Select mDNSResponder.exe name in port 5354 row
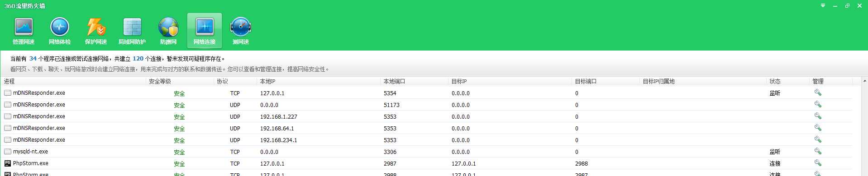Viewport: 868px width, 176px height. [x=39, y=93]
